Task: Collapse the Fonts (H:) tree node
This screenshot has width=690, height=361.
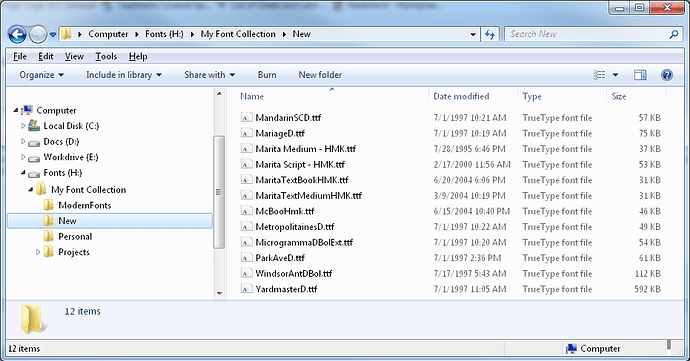Action: click(23, 173)
